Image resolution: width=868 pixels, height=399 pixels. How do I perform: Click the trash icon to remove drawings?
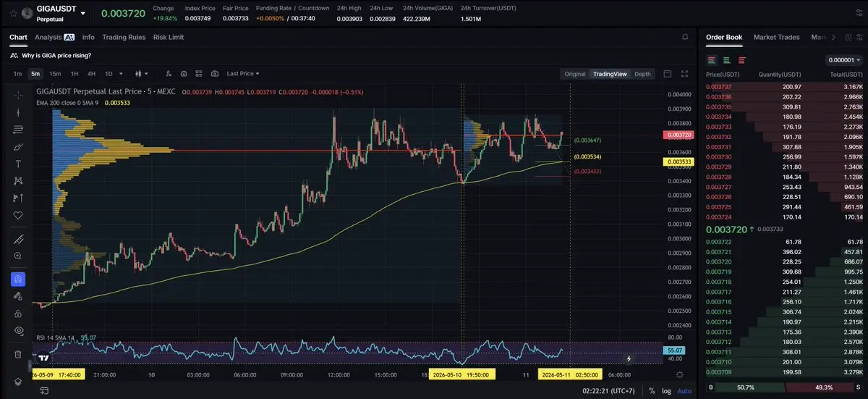click(18, 354)
